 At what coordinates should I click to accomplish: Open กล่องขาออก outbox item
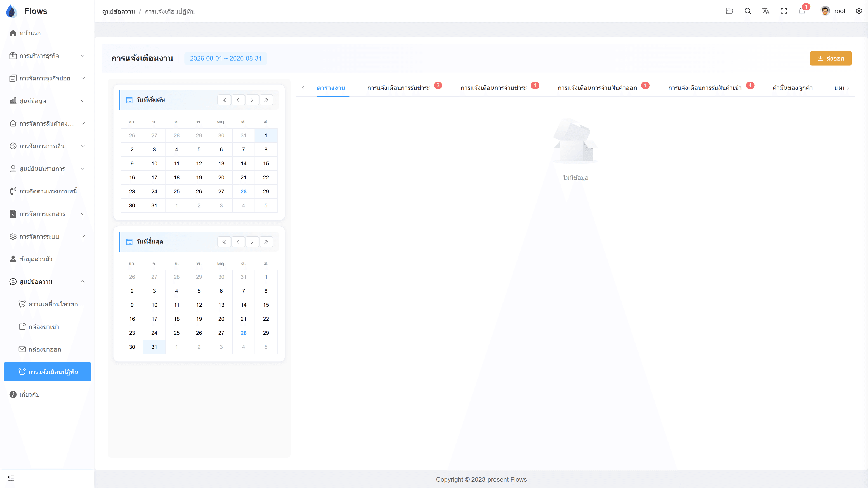[x=47, y=349]
